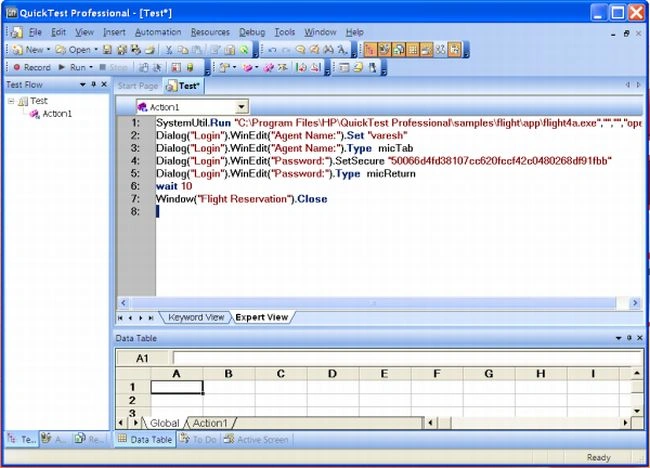Toggle auto-hide pin on Test Flow panel
Screen dimensions: 650x468
pos(94,85)
